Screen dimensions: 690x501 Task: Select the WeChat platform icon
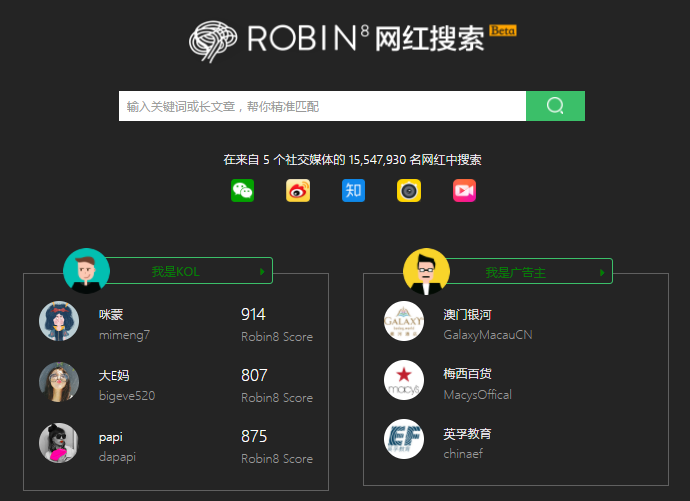pyautogui.click(x=242, y=190)
